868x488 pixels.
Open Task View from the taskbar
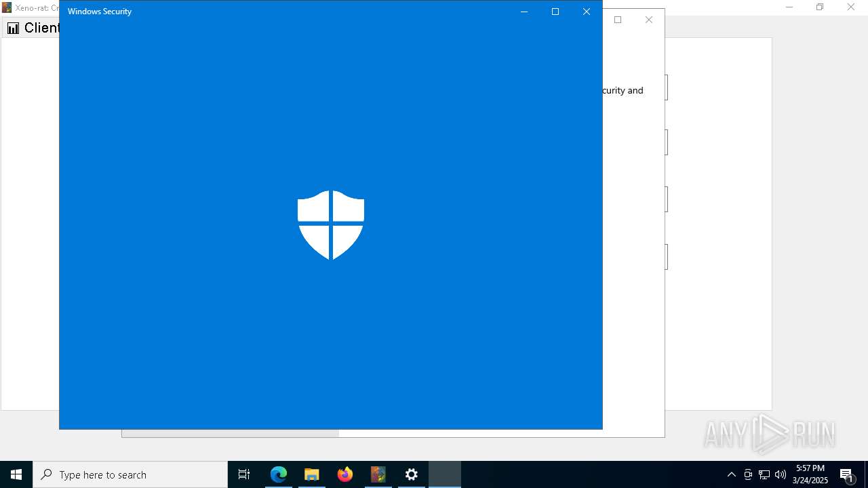tap(244, 474)
